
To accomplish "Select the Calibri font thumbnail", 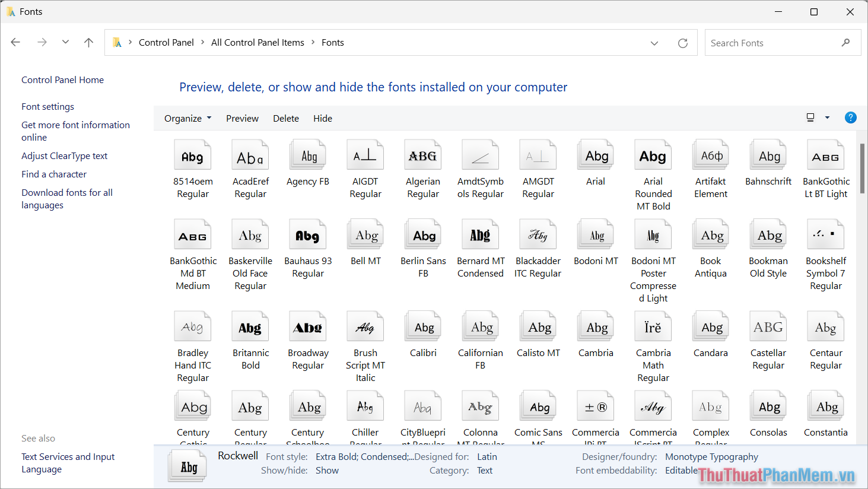I will 422,326.
